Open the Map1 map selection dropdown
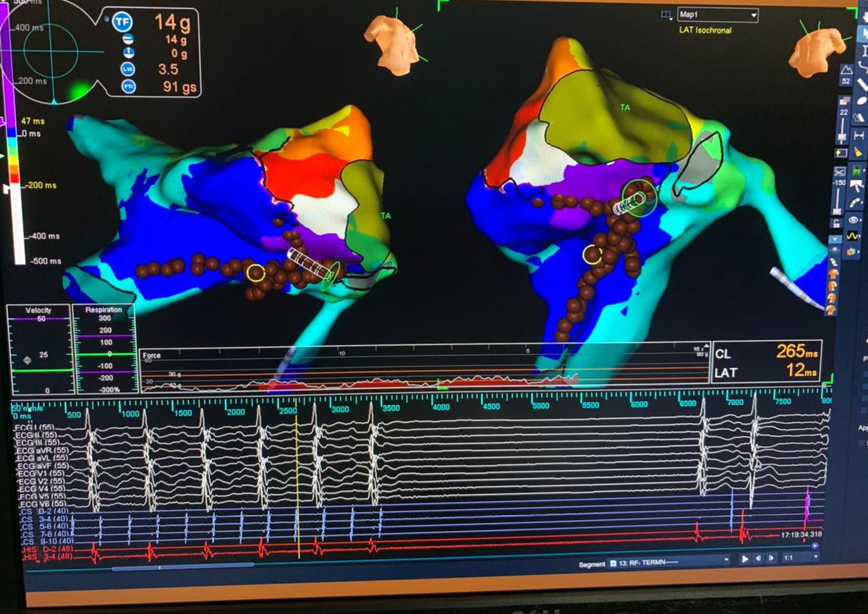The image size is (868, 614). (x=718, y=15)
